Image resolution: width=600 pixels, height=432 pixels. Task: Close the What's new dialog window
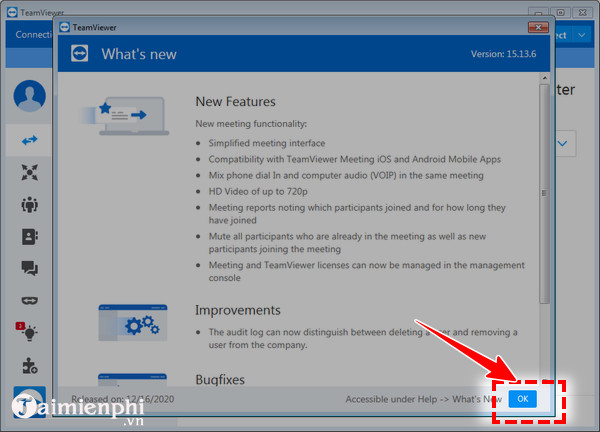[x=538, y=27]
